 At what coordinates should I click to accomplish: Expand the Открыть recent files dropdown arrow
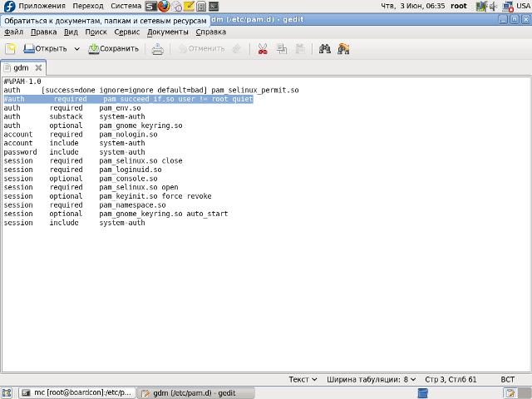77,49
